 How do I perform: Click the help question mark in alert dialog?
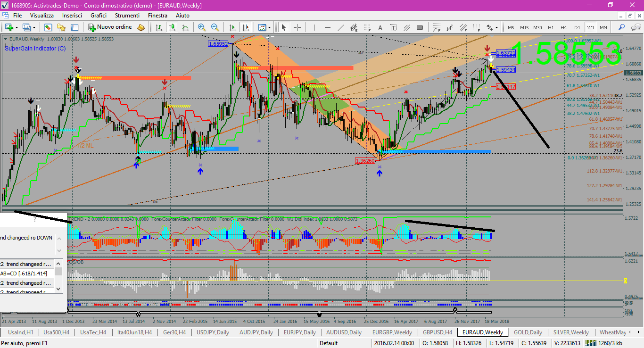coord(34,219)
